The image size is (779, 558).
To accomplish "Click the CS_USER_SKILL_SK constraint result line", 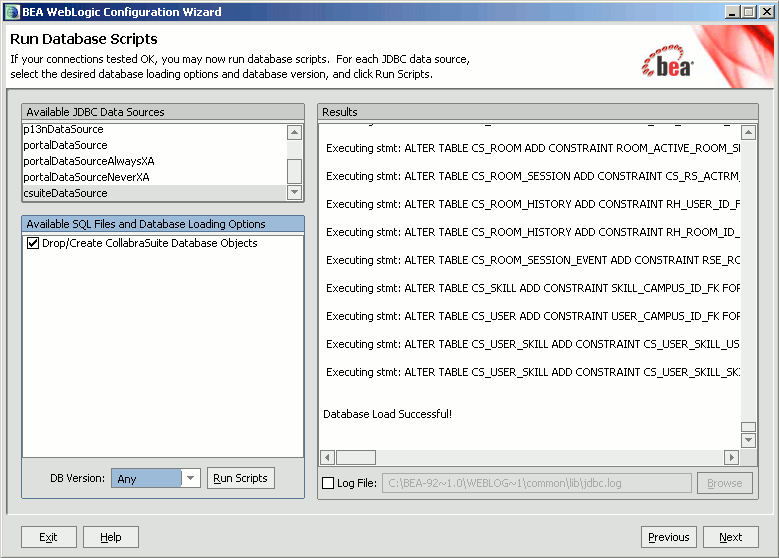I will [x=533, y=372].
